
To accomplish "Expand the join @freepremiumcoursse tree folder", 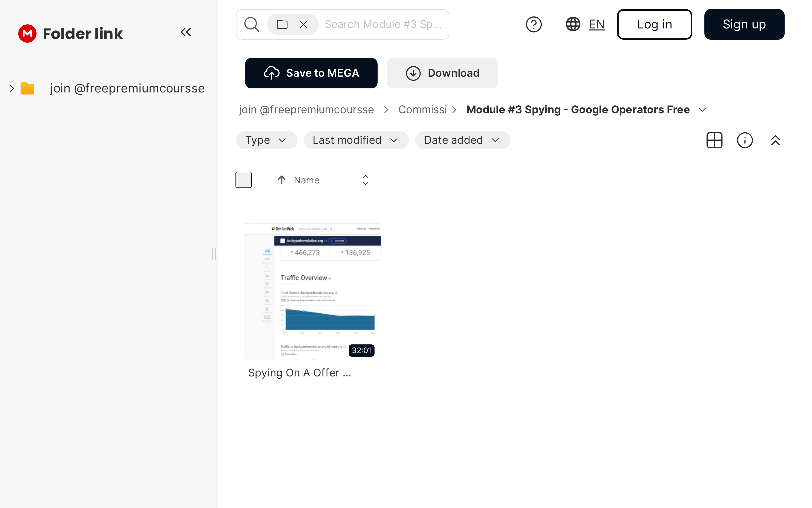I will [12, 88].
